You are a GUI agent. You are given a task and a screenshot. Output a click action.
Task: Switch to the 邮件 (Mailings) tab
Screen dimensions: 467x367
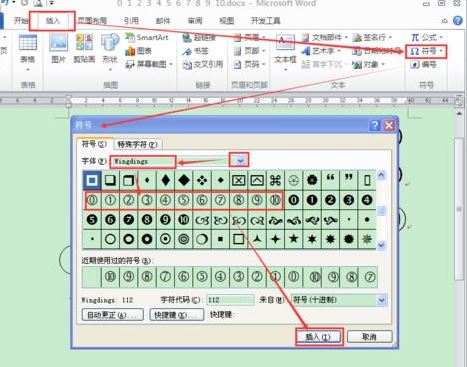(163, 21)
